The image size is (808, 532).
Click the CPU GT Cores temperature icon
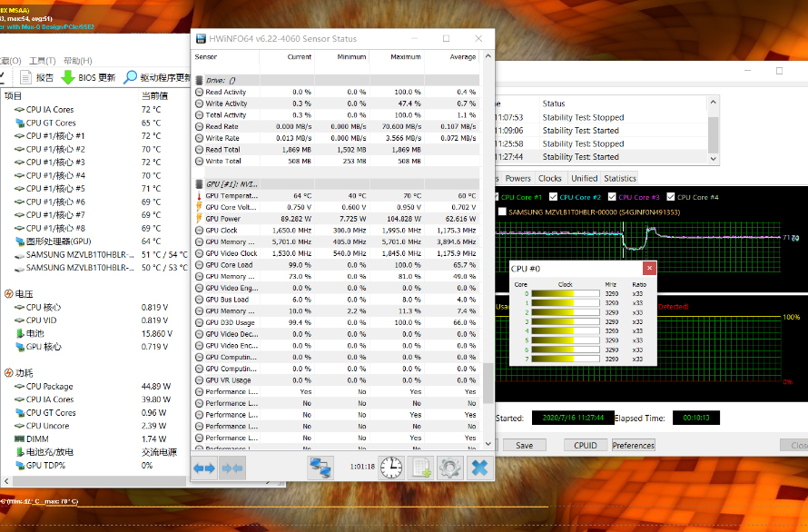coord(20,123)
